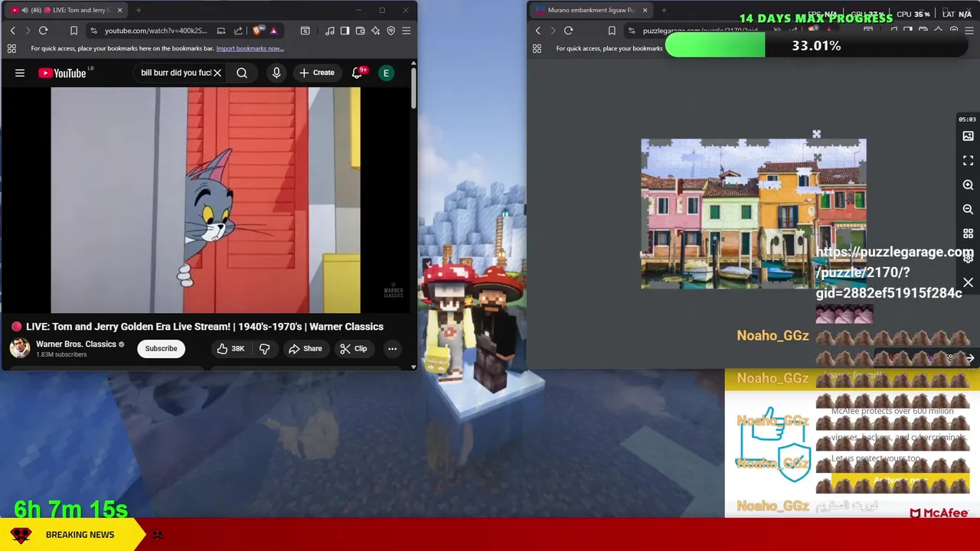The height and width of the screenshot is (551, 980).
Task: Run the YouTube search magnifier button
Action: click(242, 73)
